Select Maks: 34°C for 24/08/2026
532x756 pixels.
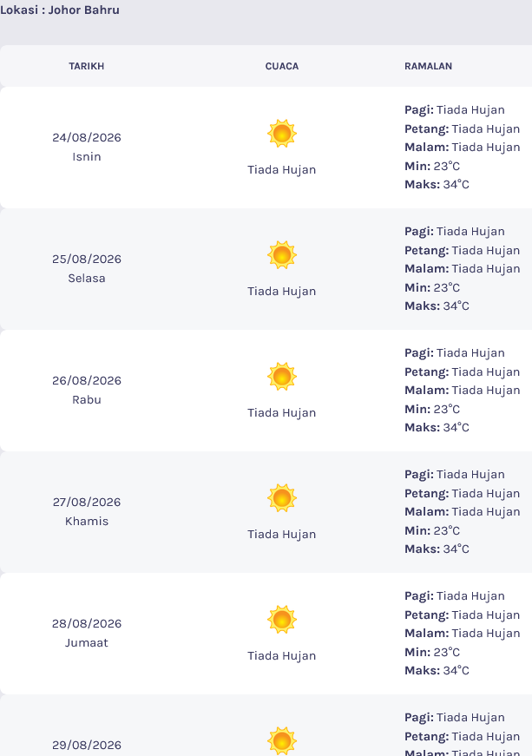point(437,184)
